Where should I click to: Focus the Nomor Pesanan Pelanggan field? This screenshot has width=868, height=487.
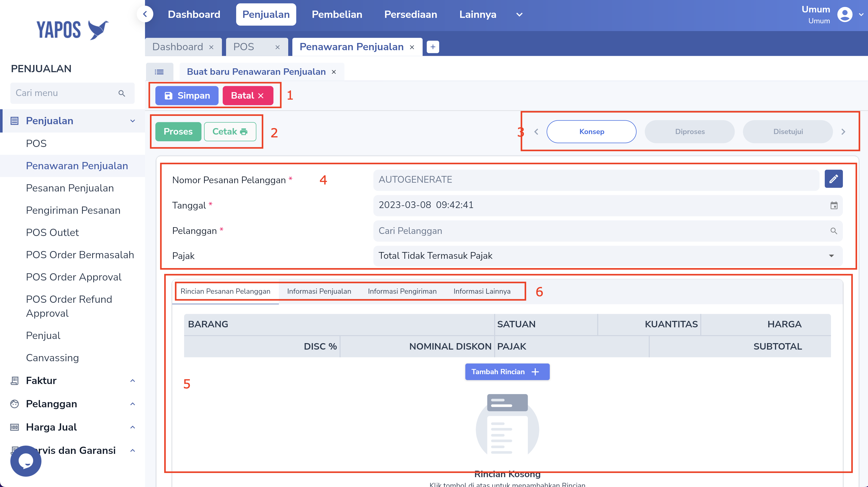596,180
